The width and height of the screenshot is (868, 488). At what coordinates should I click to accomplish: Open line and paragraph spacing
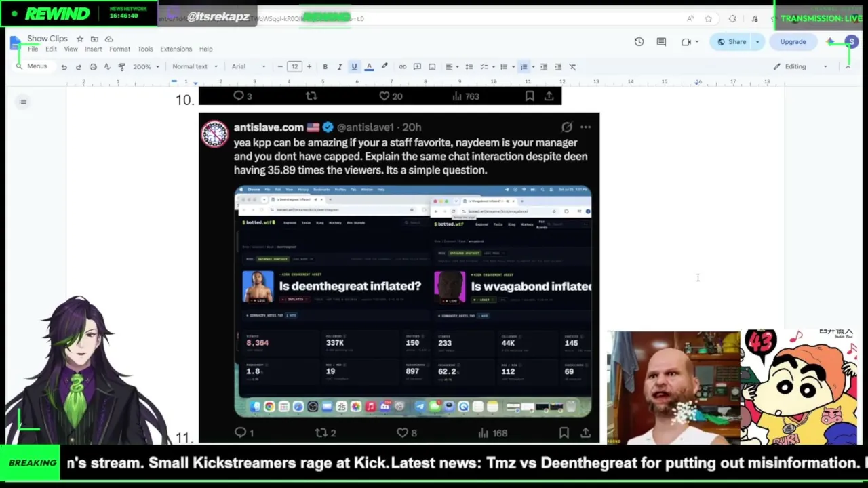[x=469, y=67]
